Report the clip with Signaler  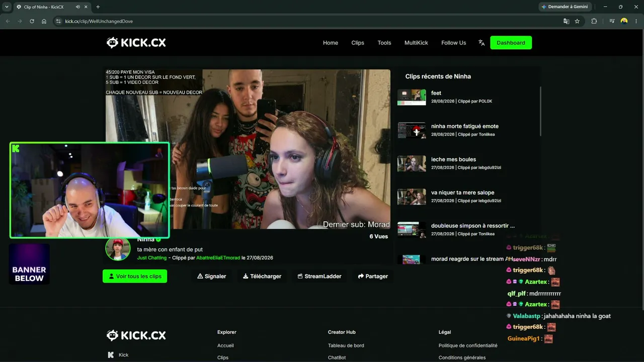pyautogui.click(x=212, y=276)
